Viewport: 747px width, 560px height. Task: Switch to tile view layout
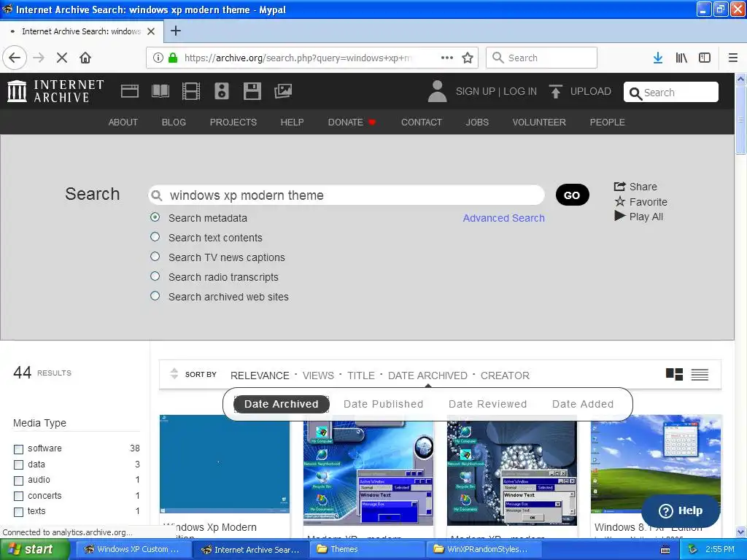tap(674, 375)
